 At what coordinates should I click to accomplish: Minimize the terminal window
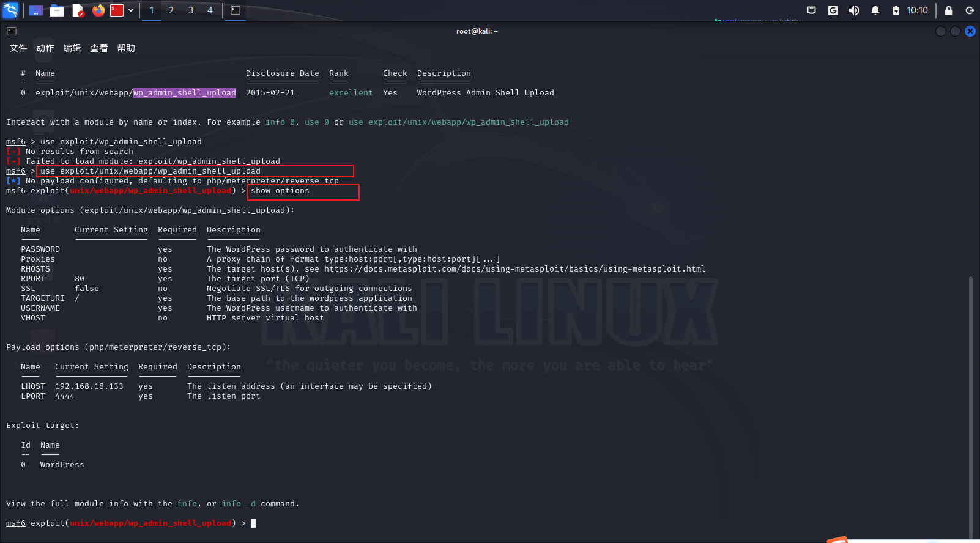coord(941,31)
